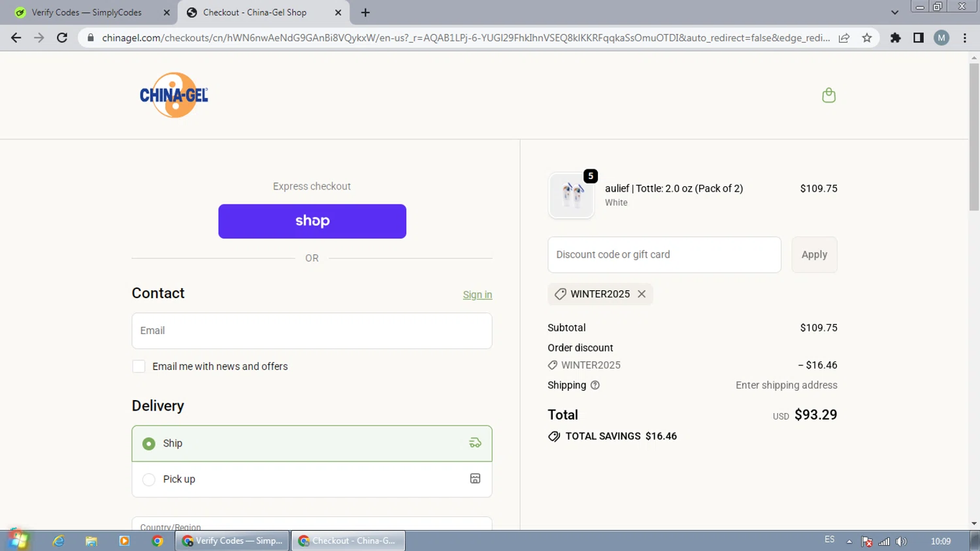Click the Subtotal $109.75 value

[819, 328]
